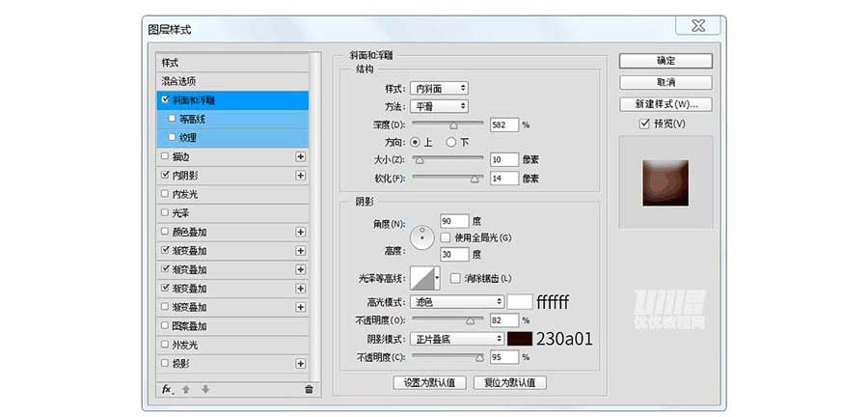Click the opacity field showing 82
Image resolution: width=868 pixels, height=417 pixels.
point(504,320)
